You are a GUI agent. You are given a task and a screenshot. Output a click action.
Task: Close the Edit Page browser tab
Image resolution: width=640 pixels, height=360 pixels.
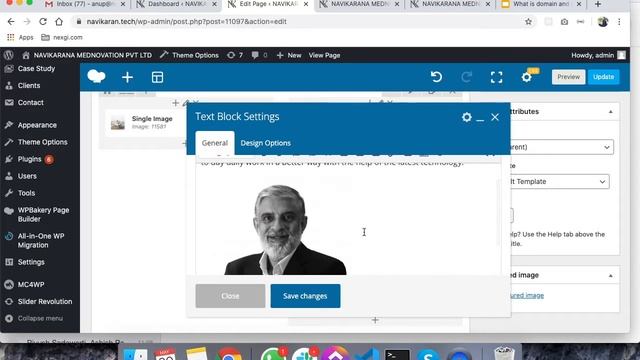click(x=306, y=4)
